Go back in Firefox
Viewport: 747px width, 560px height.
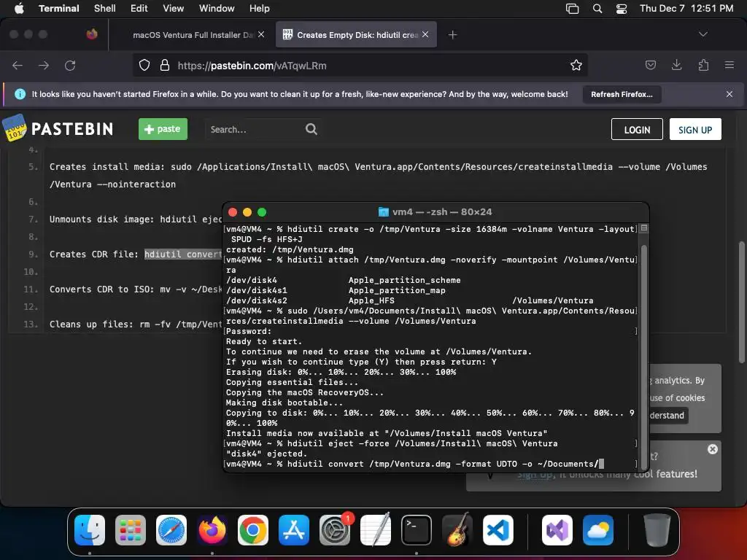point(18,65)
